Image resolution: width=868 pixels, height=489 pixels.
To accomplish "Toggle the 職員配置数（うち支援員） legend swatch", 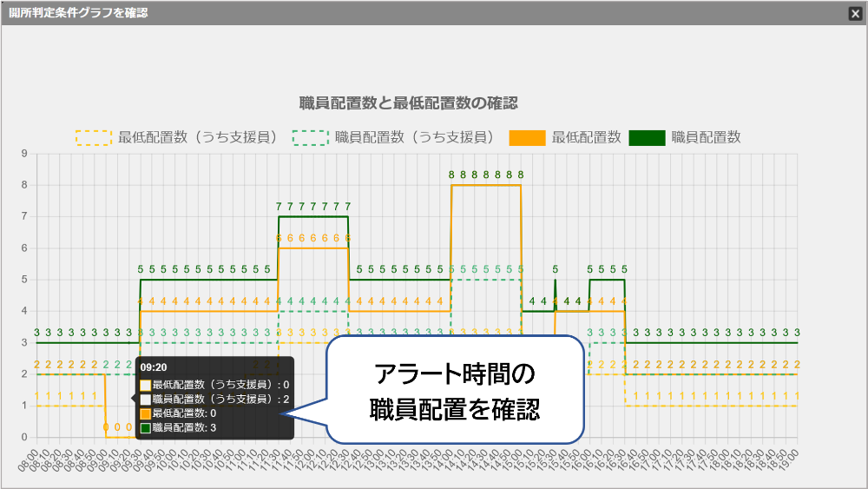I will coord(311,138).
